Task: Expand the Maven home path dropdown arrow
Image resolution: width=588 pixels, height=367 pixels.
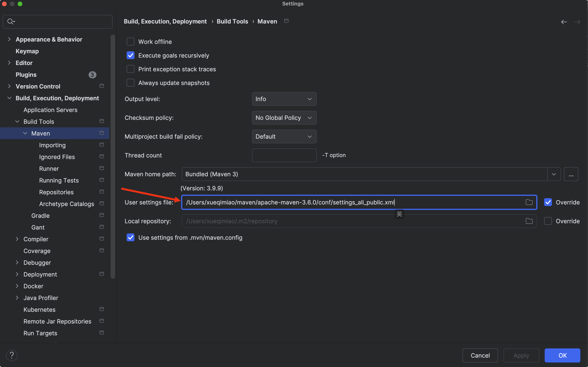Action: [x=554, y=174]
